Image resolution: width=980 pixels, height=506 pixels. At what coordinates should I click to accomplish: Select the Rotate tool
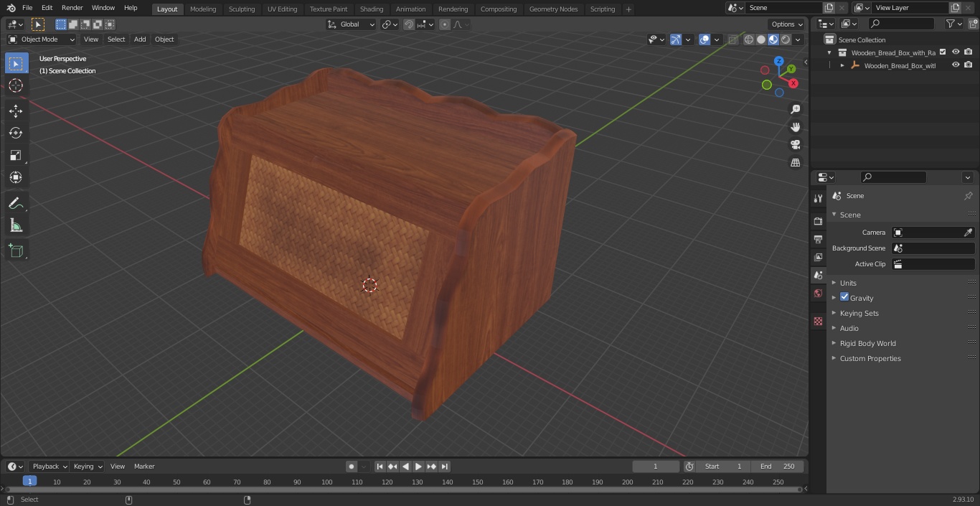(x=16, y=133)
